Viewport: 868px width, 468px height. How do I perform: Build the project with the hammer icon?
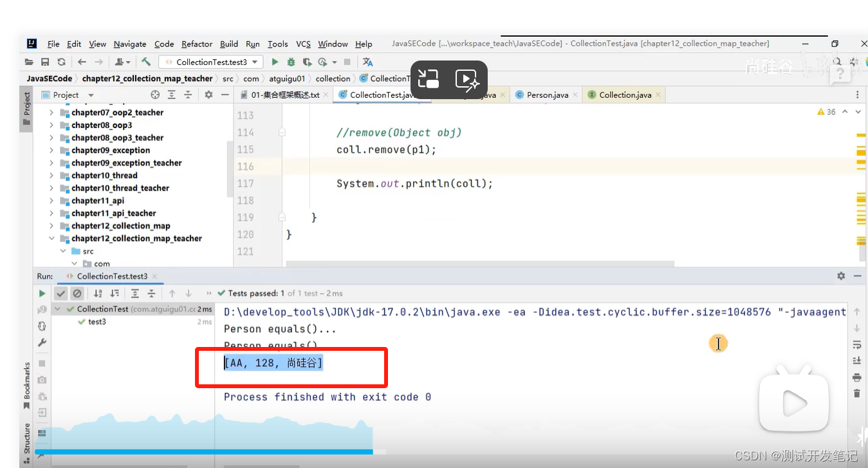point(146,62)
